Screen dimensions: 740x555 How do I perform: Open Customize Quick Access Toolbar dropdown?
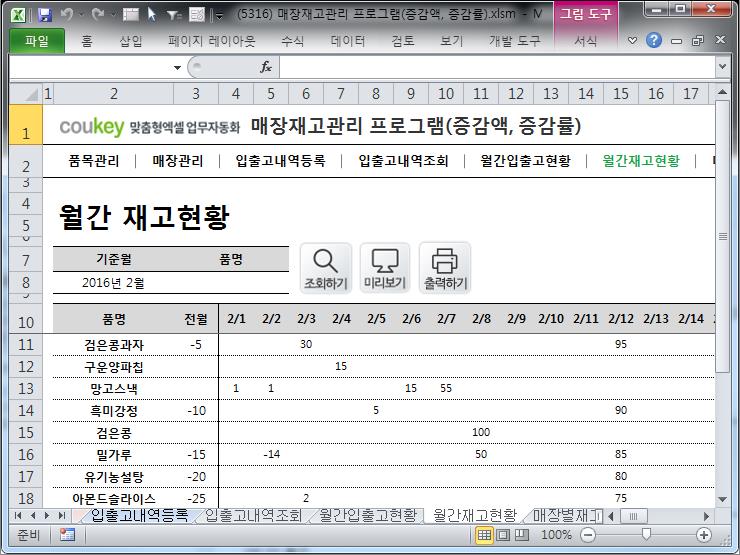(x=219, y=16)
